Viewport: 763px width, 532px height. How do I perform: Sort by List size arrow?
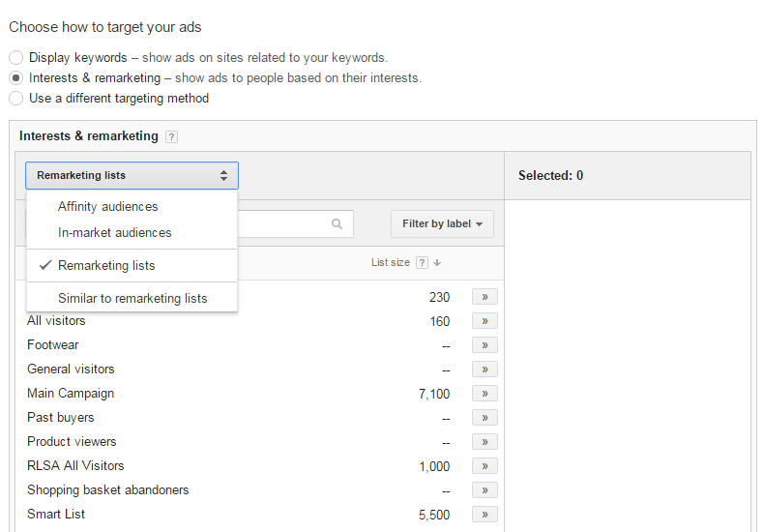[437, 263]
